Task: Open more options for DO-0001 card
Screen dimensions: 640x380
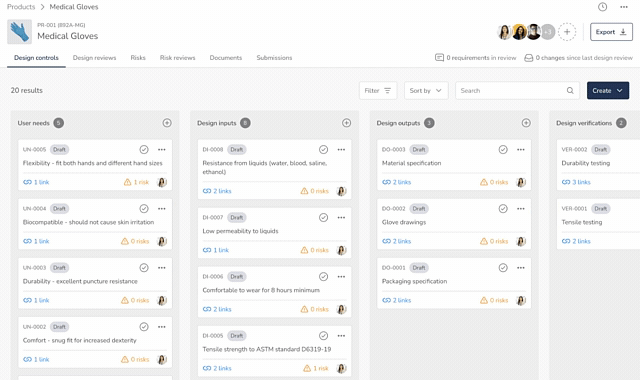Action: tap(521, 268)
